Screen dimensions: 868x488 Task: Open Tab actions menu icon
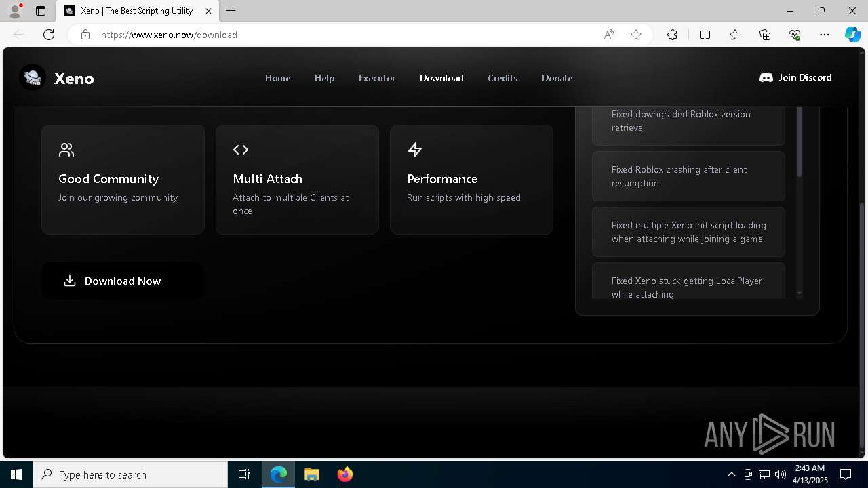pos(41,11)
